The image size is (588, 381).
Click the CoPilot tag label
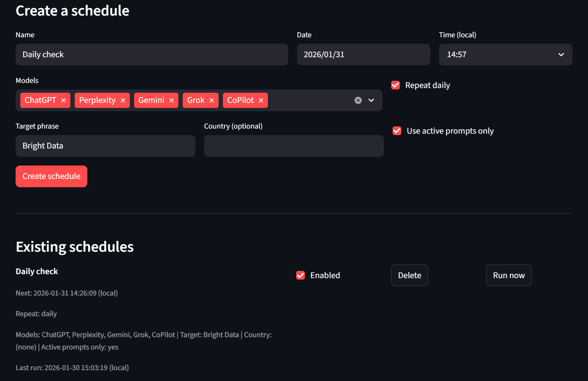(x=240, y=100)
